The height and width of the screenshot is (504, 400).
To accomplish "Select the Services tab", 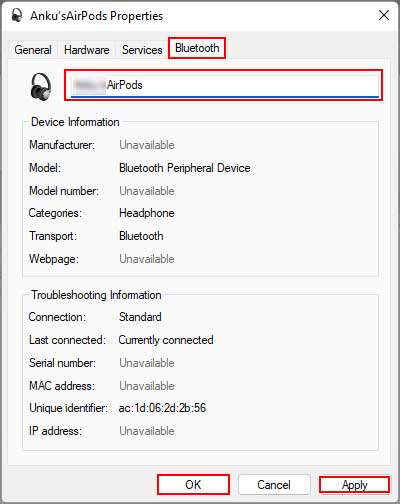I will (142, 50).
